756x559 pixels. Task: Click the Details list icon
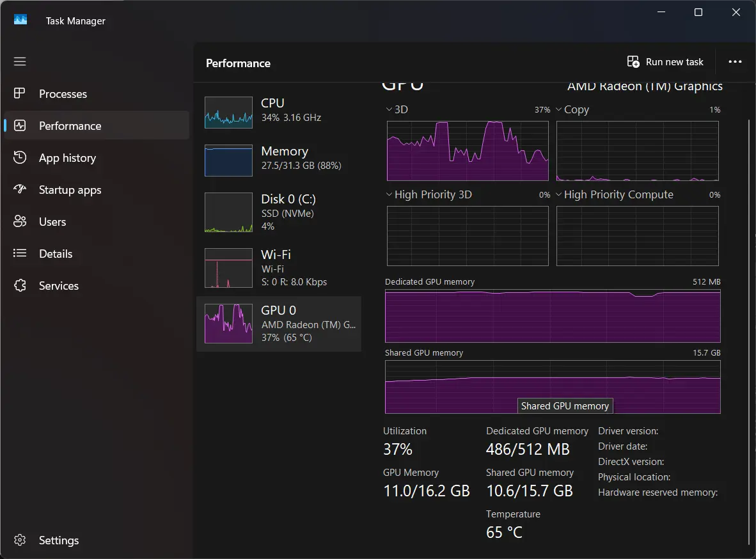(20, 254)
